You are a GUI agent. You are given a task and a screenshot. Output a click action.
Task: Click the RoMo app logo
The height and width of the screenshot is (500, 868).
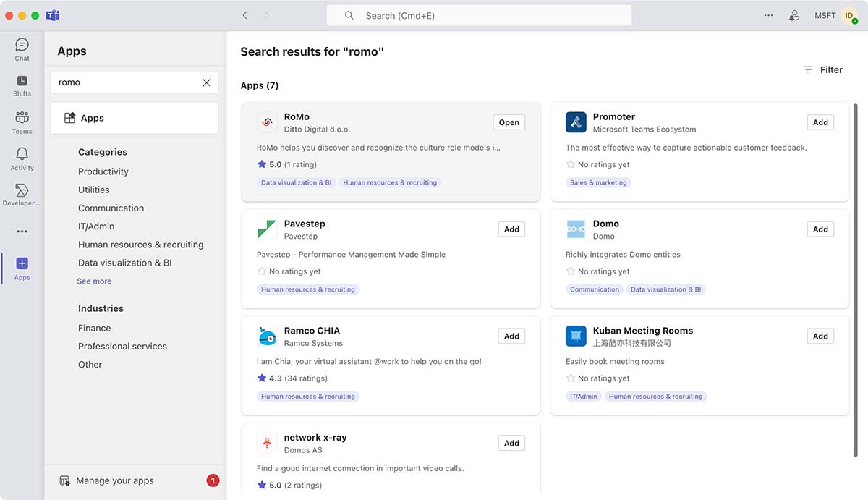(x=267, y=122)
